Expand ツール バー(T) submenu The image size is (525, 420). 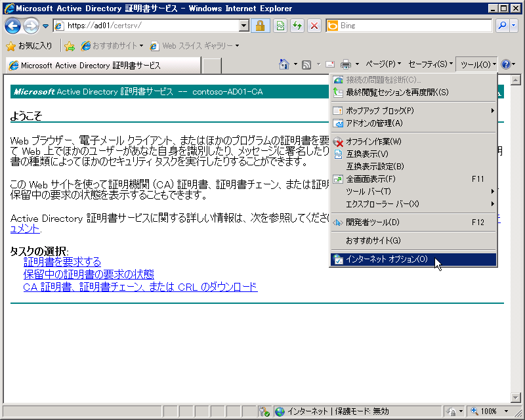[x=413, y=191]
